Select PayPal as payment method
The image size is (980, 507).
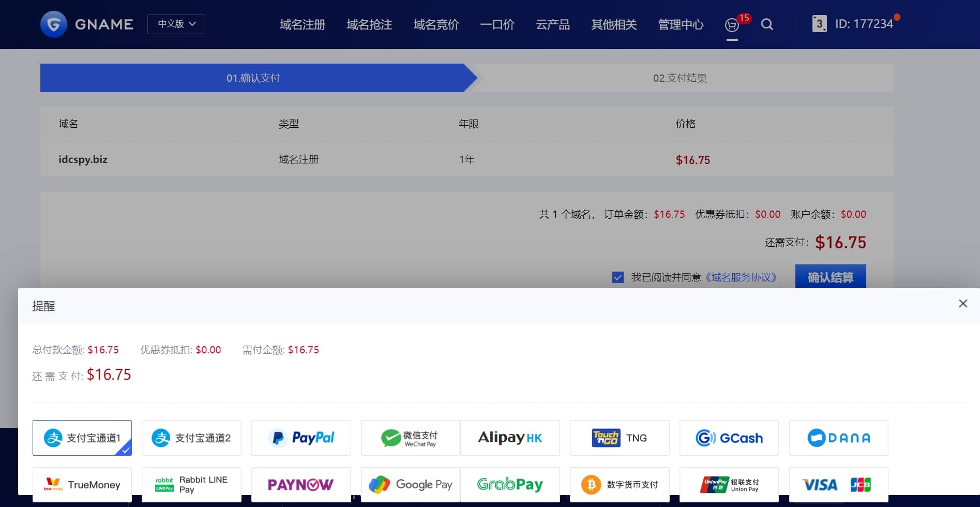point(301,438)
